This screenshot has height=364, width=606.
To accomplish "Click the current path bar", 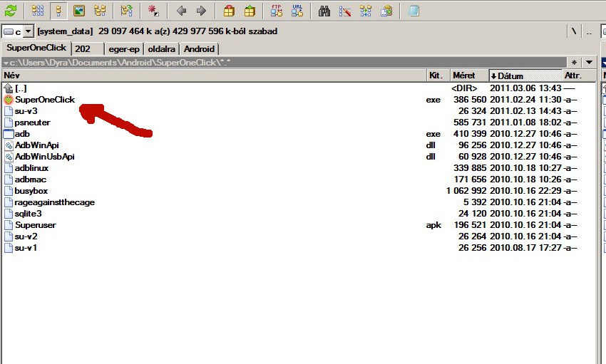I will [x=284, y=63].
